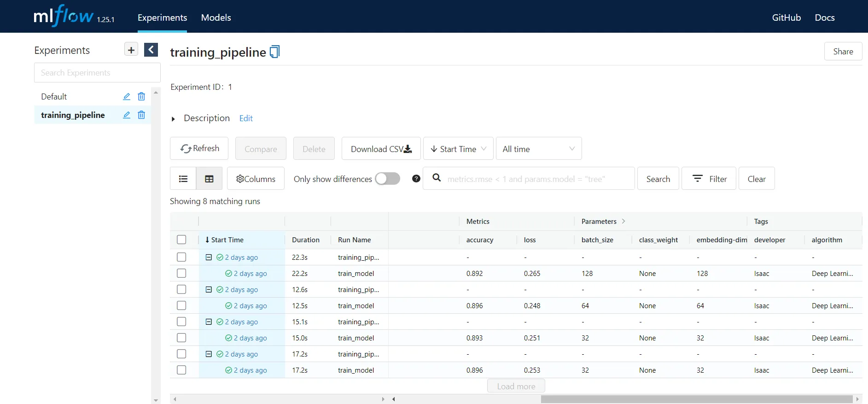Sort by Start Time column header

pyautogui.click(x=242, y=240)
